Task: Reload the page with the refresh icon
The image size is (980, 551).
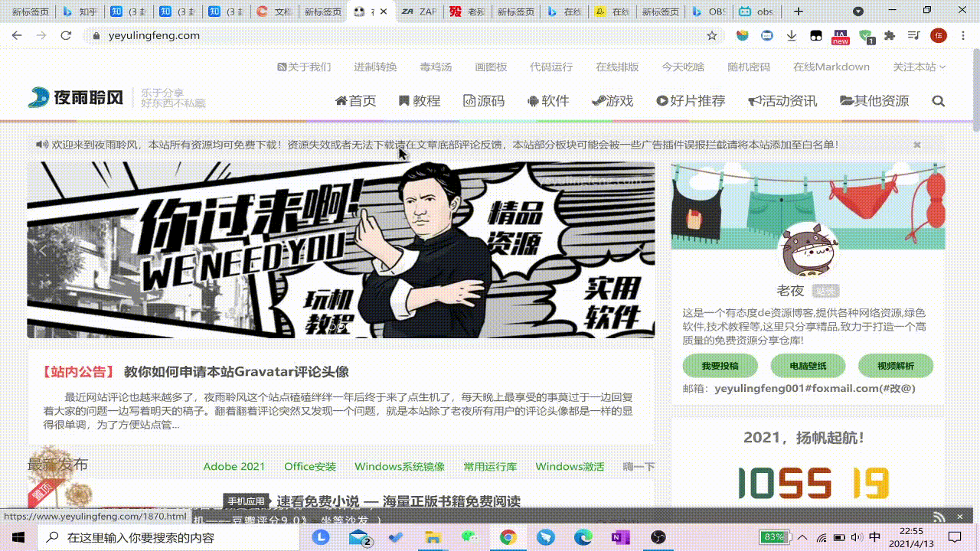Action: pyautogui.click(x=66, y=35)
